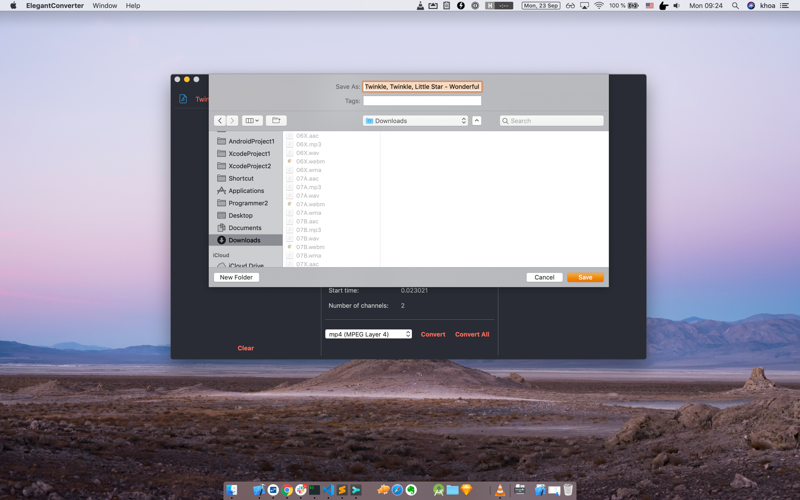Click the file icon in ElegantConverter list
Viewport: 800px width, 500px height.
pyautogui.click(x=183, y=99)
